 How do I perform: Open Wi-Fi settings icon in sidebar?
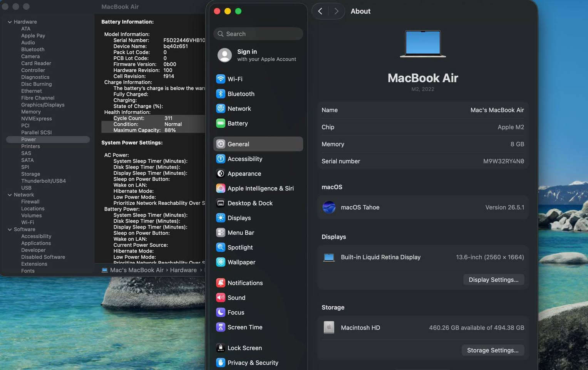point(221,79)
